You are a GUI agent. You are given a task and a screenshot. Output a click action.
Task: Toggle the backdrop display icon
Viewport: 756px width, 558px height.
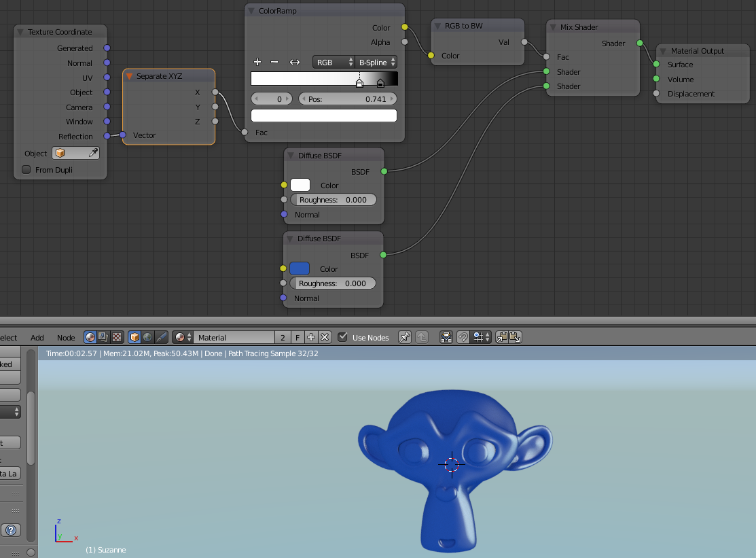tap(446, 337)
